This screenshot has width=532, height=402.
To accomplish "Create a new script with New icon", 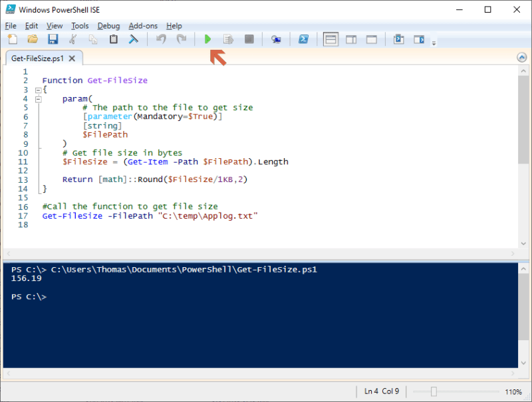I will coord(13,39).
